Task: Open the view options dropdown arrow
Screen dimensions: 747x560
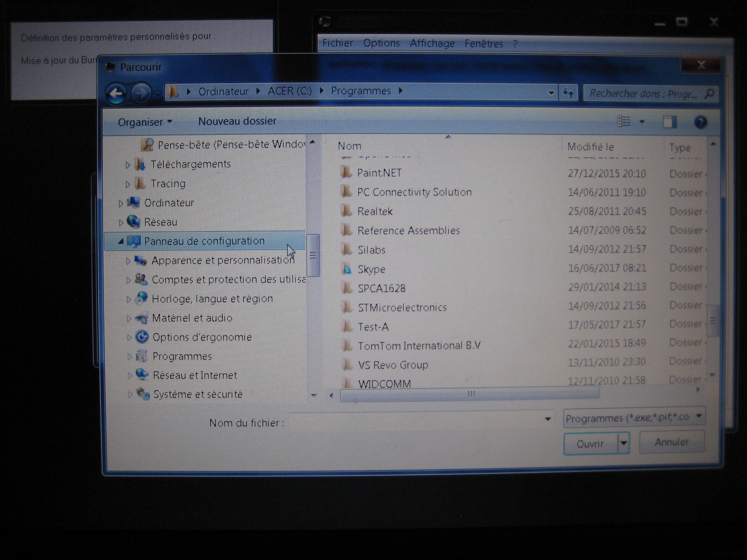Action: (x=642, y=122)
